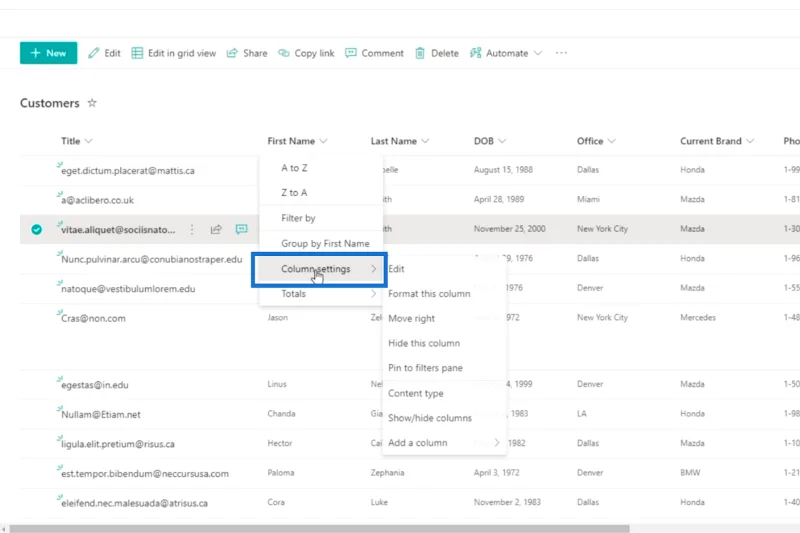Open a@aclibero.co.uk item

97,200
